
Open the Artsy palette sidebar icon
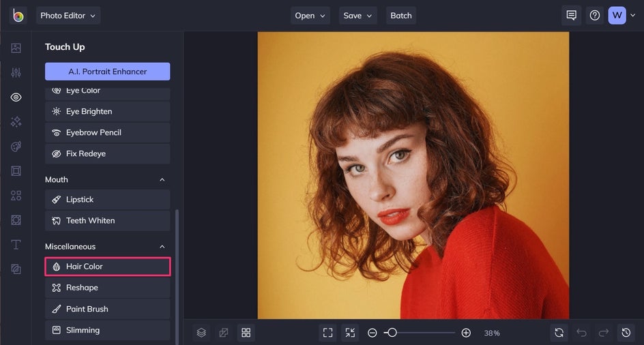16,147
